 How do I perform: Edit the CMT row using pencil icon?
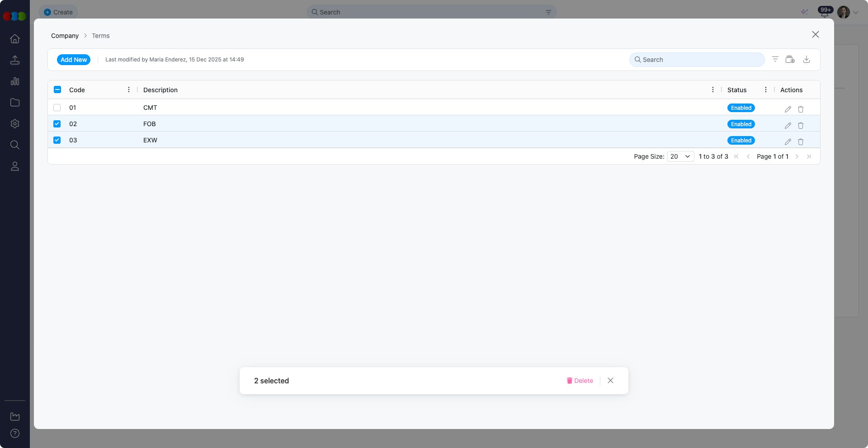(788, 109)
